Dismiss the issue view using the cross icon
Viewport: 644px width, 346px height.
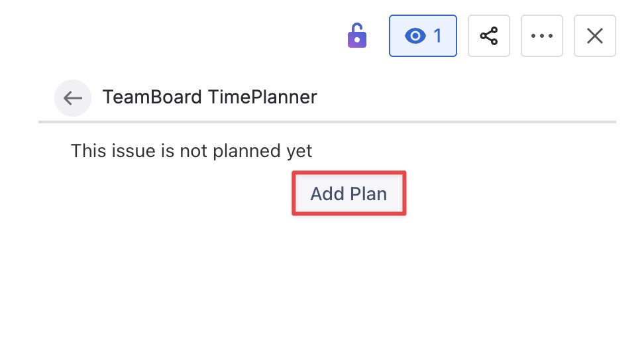(x=595, y=36)
